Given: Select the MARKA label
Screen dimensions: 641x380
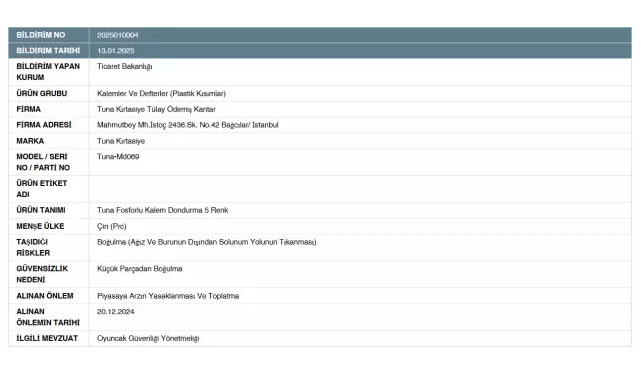Looking at the screenshot, I should click(x=30, y=141).
